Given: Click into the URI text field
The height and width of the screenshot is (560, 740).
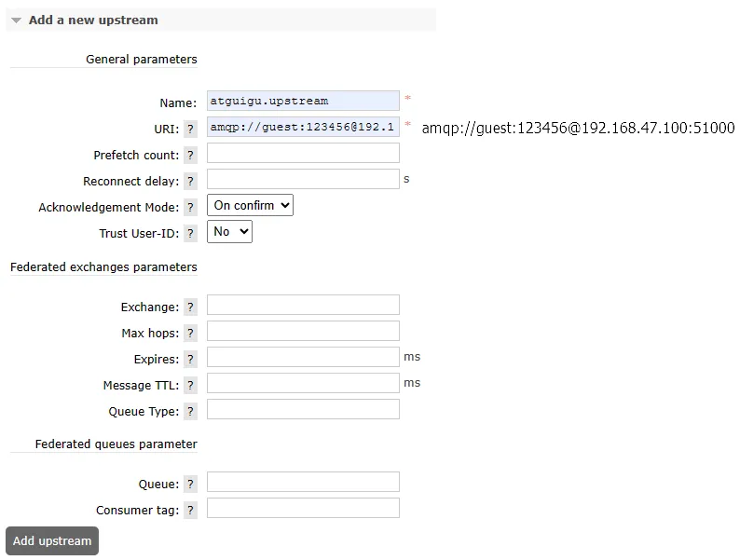Looking at the screenshot, I should tap(303, 127).
